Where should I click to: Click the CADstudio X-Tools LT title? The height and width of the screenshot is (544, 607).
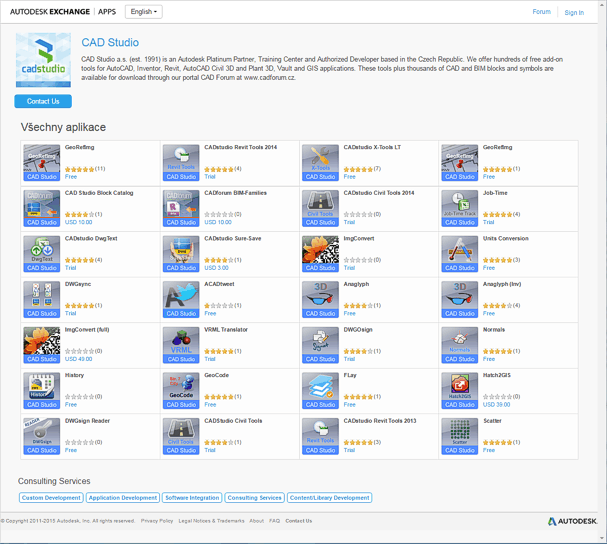point(372,147)
